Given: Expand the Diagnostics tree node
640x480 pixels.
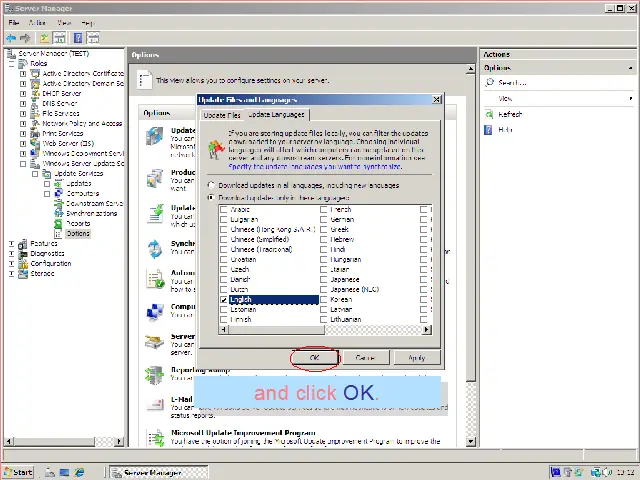Looking at the screenshot, I should (x=11, y=254).
